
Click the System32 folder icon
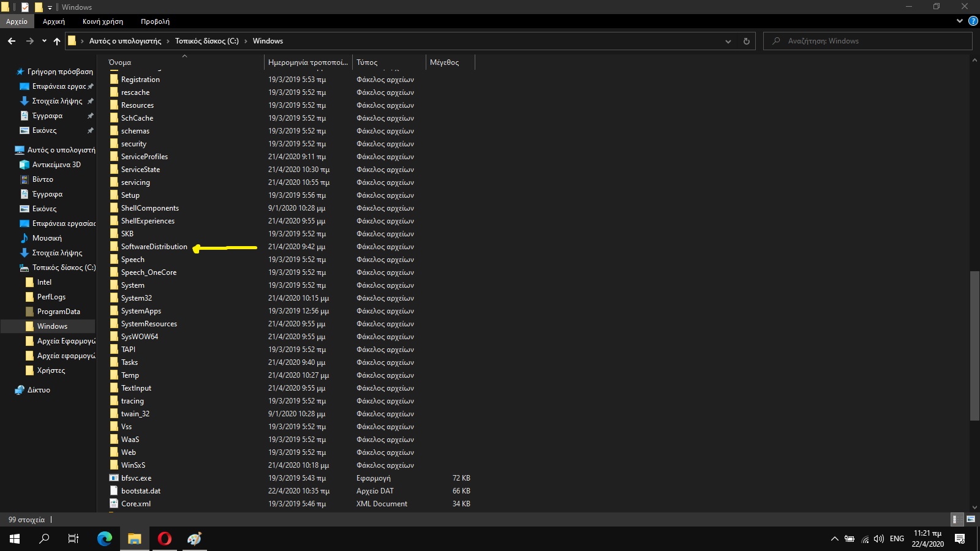point(114,298)
